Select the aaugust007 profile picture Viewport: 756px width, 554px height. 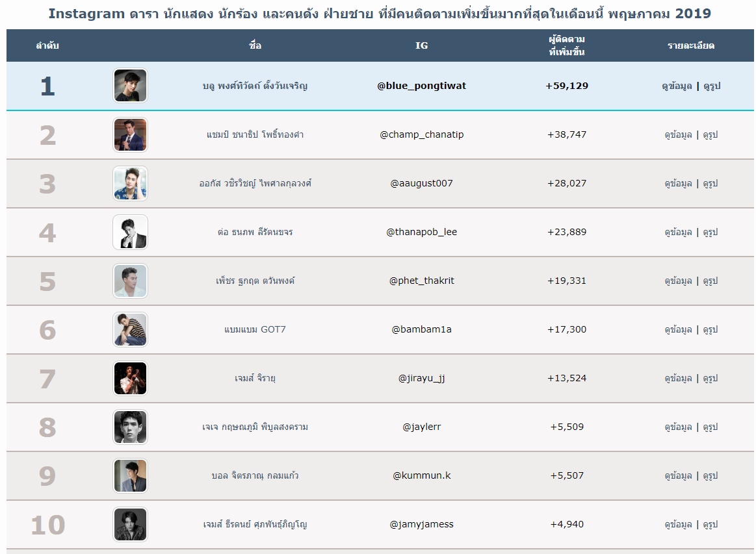(x=130, y=183)
